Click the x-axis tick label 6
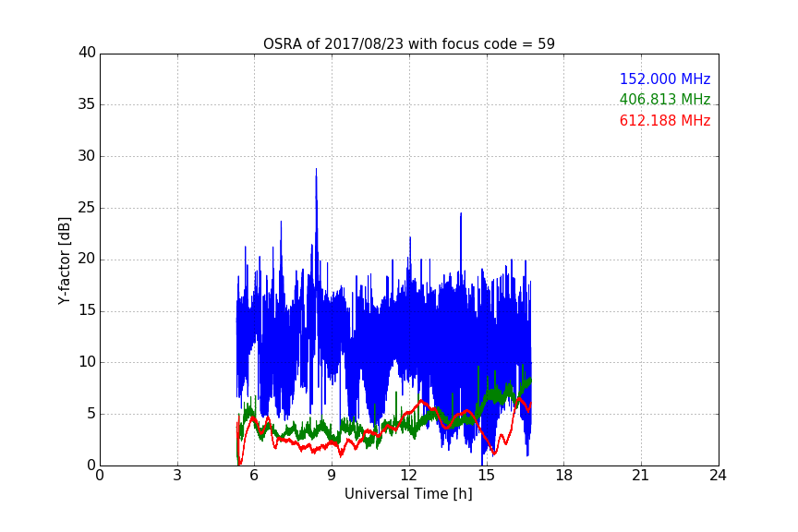798x532 pixels. coord(254,476)
